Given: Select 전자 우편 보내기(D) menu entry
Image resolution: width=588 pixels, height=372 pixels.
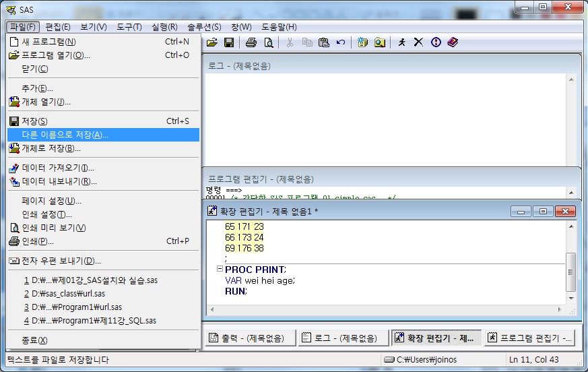Looking at the screenshot, I should click(x=103, y=261).
